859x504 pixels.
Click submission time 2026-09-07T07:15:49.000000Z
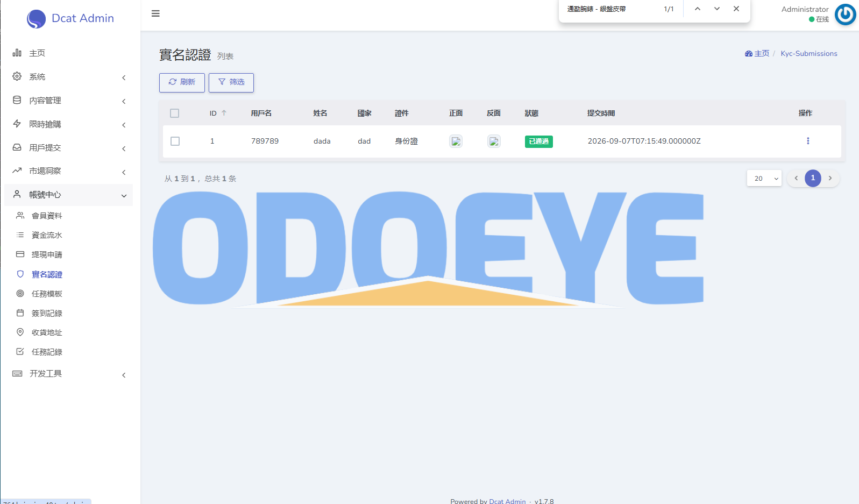(644, 141)
